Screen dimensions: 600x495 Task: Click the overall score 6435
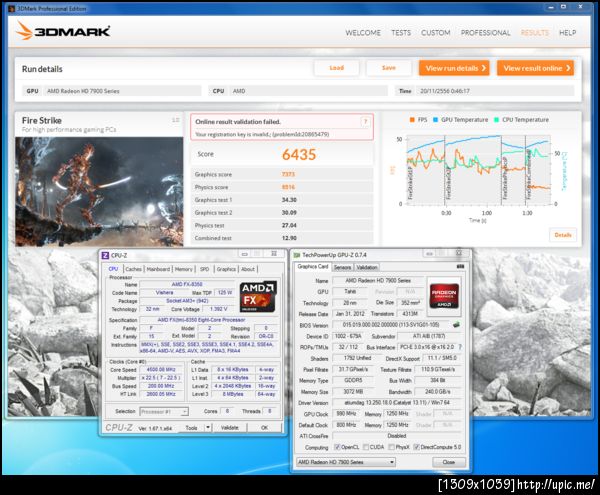(299, 155)
